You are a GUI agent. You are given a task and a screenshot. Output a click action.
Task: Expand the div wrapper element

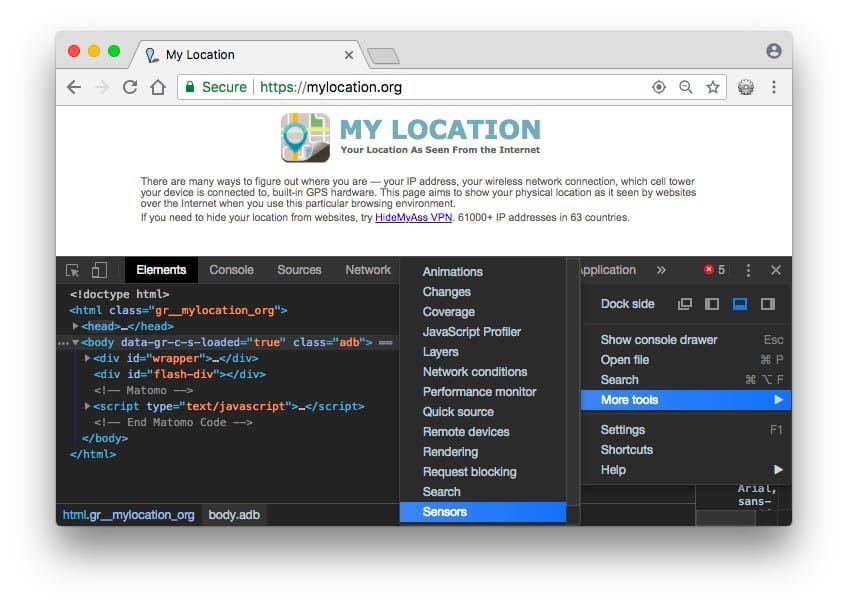[88, 358]
